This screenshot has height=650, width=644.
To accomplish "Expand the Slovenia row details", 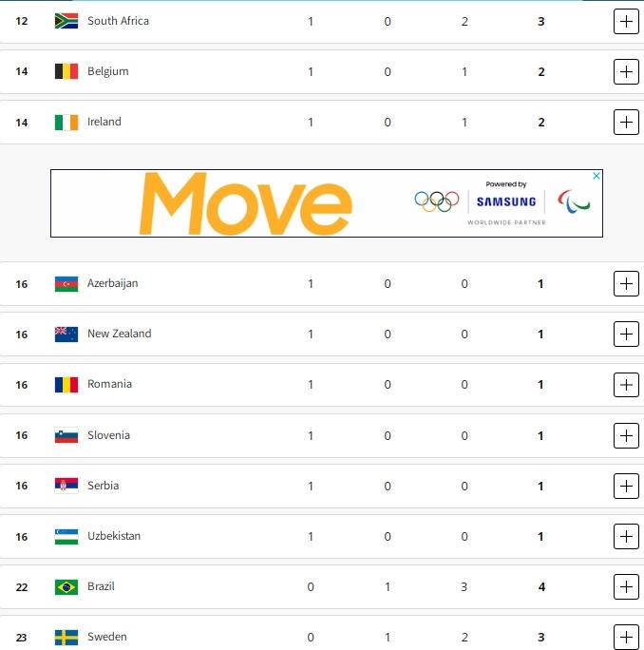I will 626,435.
